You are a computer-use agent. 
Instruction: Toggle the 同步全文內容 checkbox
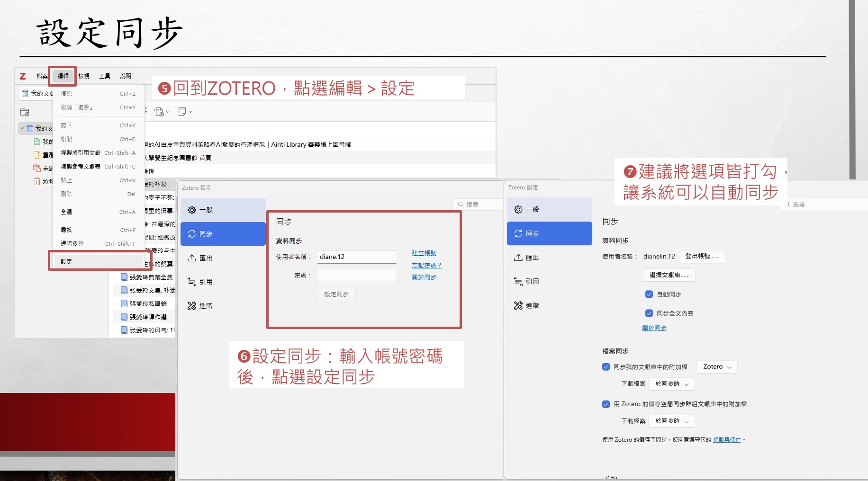click(x=649, y=313)
